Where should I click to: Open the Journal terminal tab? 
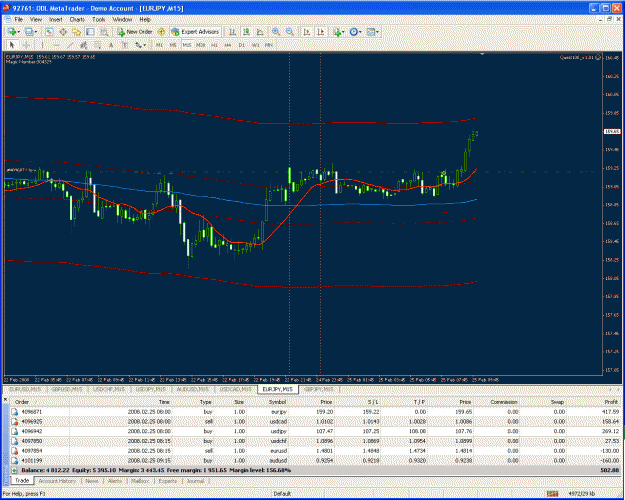196,481
